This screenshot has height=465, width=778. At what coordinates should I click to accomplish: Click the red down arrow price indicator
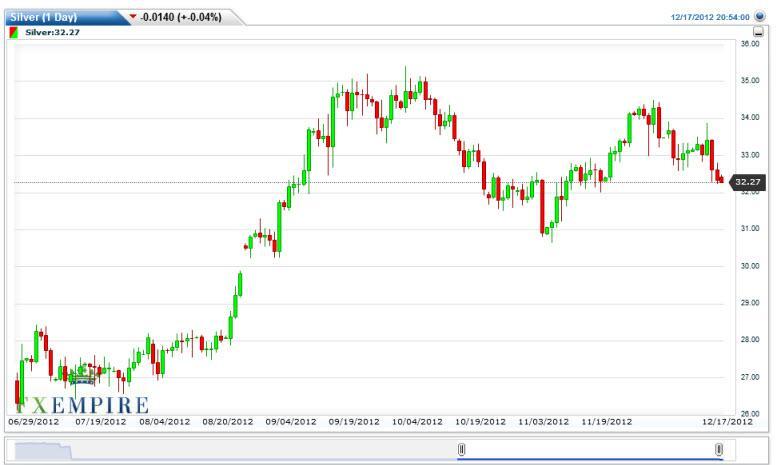(134, 17)
